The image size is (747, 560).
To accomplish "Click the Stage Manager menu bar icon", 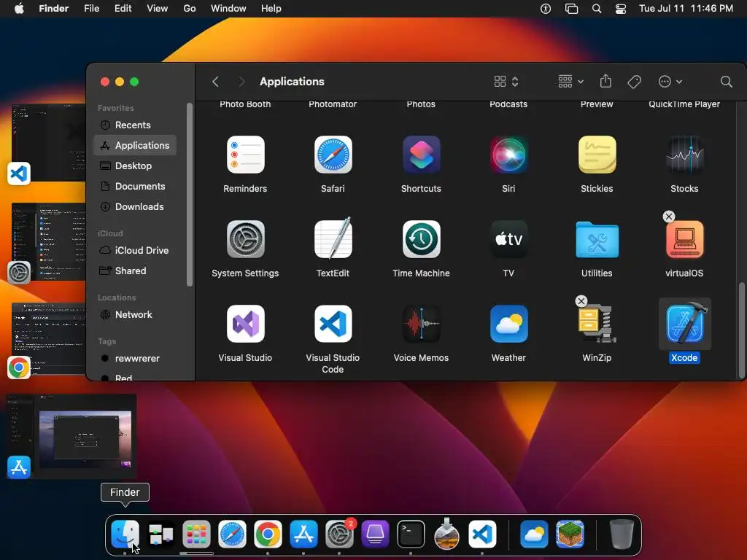I will point(571,9).
